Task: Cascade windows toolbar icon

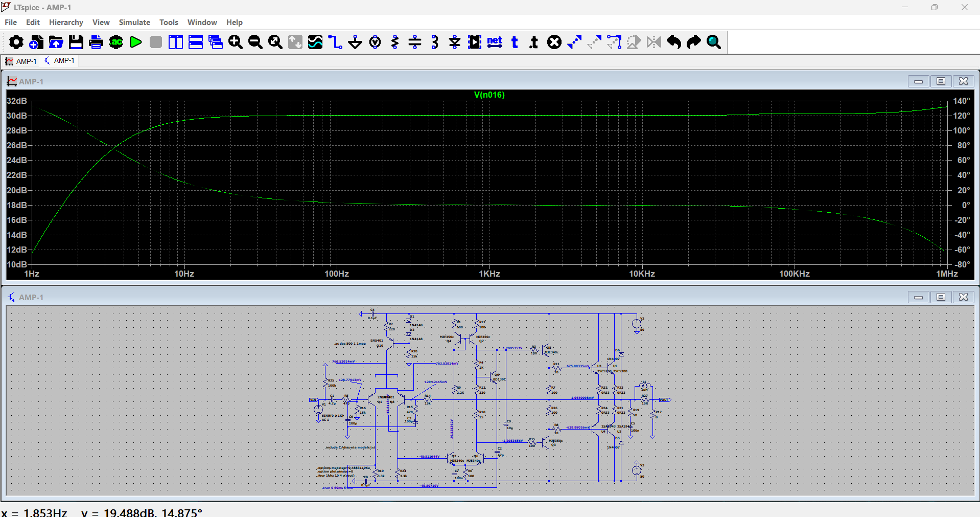Action: (216, 42)
